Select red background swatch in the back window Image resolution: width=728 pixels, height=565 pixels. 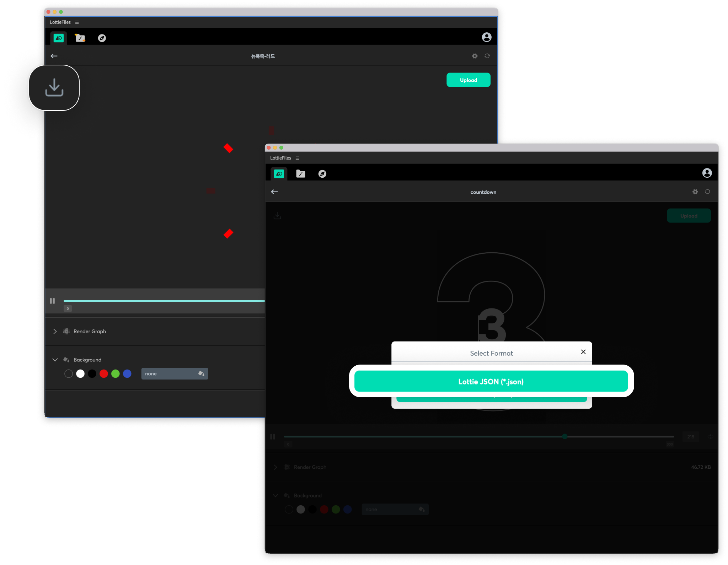click(104, 374)
